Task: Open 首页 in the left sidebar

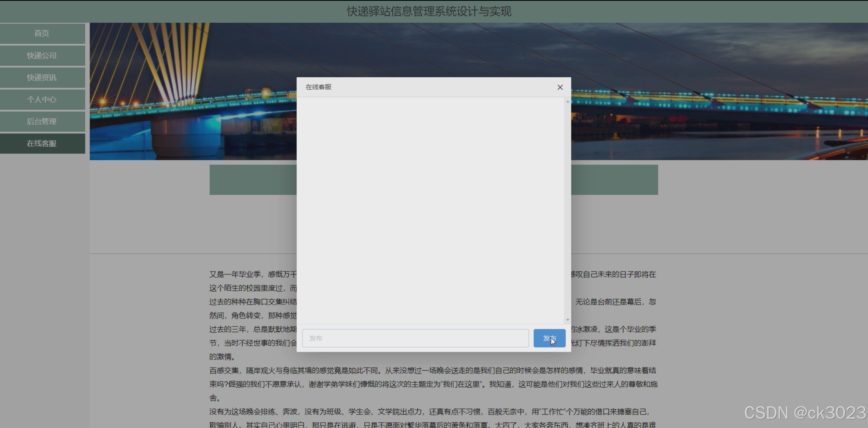Action: pyautogui.click(x=42, y=33)
